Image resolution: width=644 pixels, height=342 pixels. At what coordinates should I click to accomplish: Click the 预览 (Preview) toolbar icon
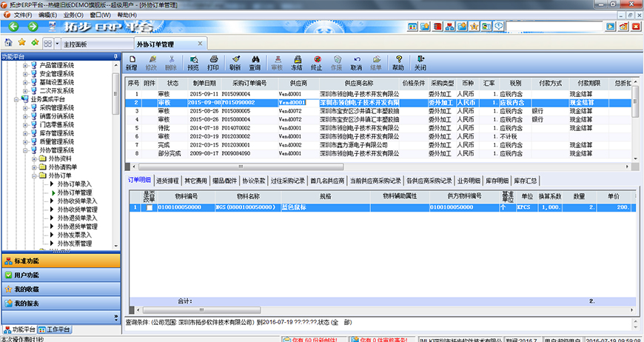[193, 62]
